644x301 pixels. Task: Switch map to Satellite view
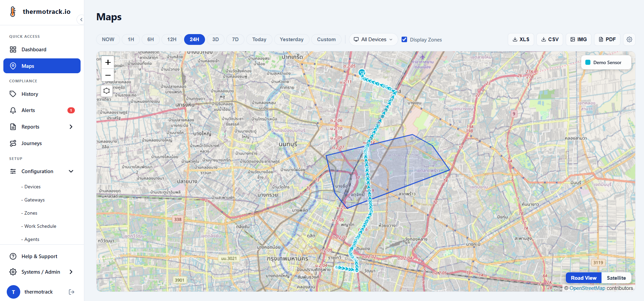(616, 278)
